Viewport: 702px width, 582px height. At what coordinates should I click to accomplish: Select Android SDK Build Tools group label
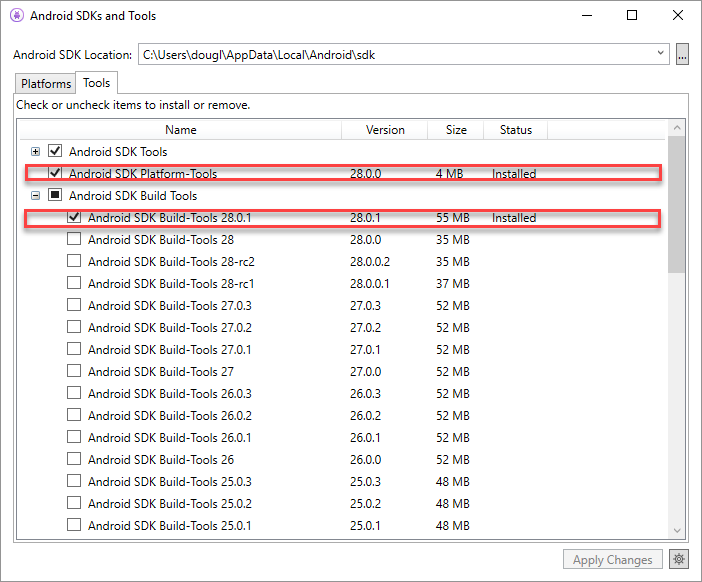(133, 196)
